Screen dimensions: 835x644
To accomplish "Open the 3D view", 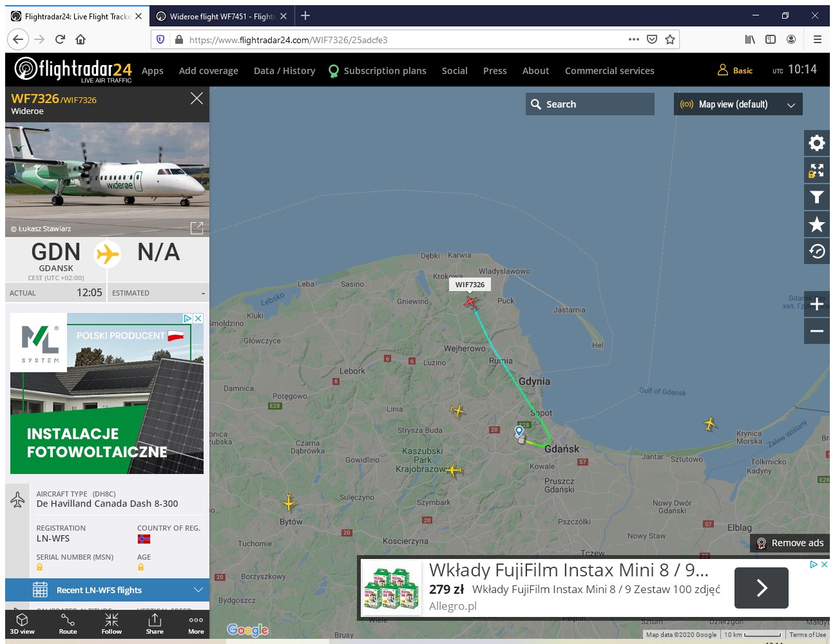I will coord(23,623).
